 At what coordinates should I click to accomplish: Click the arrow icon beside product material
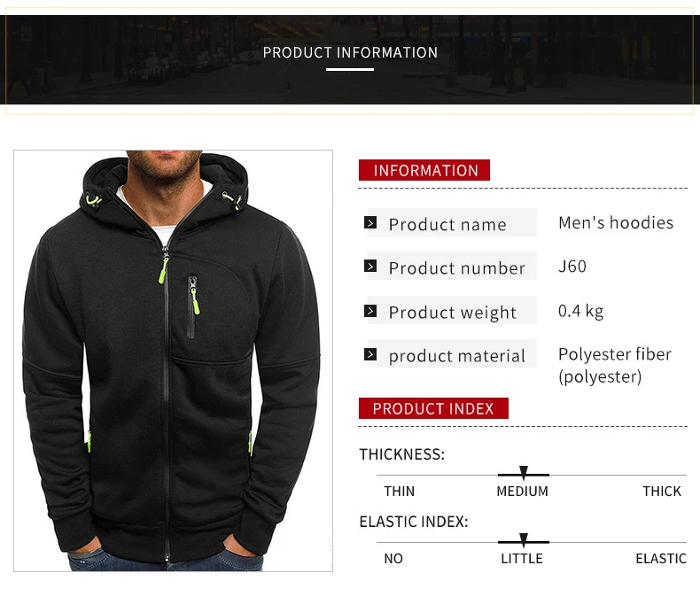(x=370, y=354)
